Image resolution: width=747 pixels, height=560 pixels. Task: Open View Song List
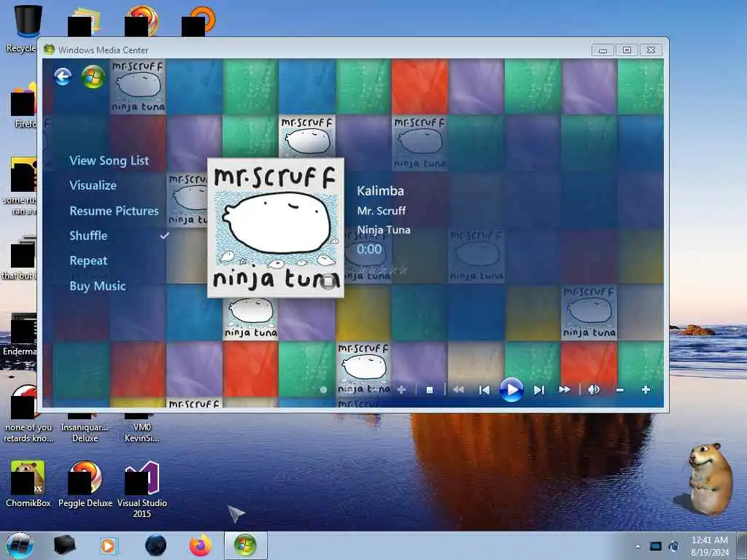click(x=109, y=160)
